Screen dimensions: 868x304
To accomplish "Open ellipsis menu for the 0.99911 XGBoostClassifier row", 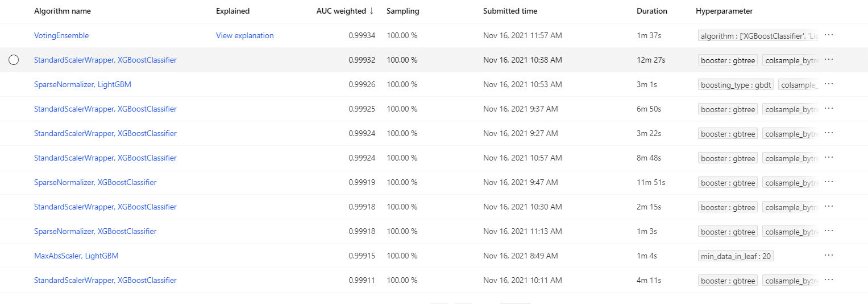I will click(x=829, y=280).
